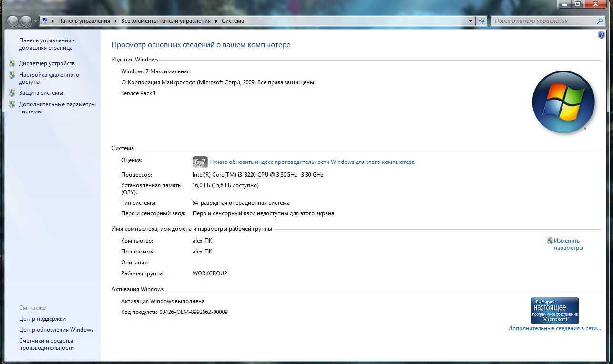Click shield icon beside 'Изменить параметры'

550,241
